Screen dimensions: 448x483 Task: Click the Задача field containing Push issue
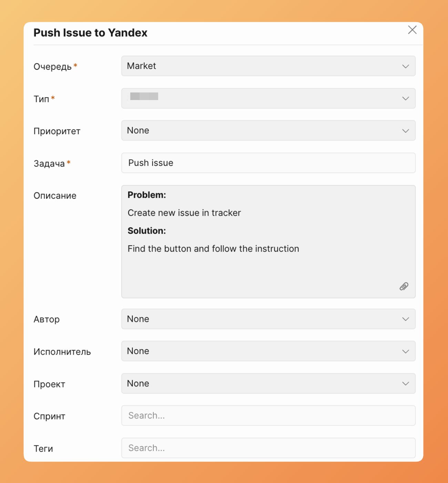pyautogui.click(x=268, y=163)
